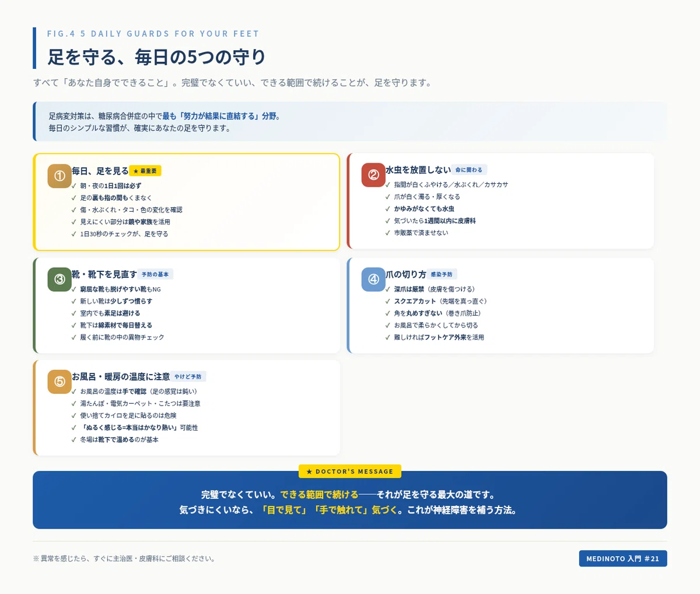The image size is (700, 594).
Task: Click line 難しければフットケア外来を活用
Action: coord(439,337)
